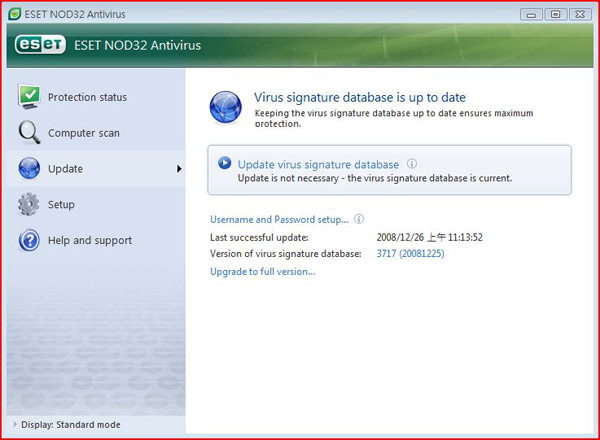
Task: Click the Protection status monitor icon
Action: coord(29,96)
